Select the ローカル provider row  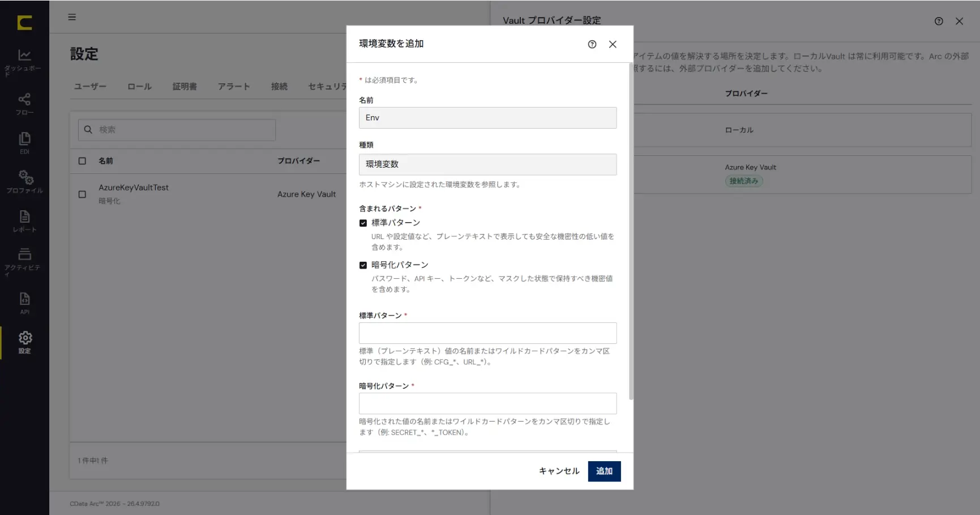pyautogui.click(x=802, y=130)
